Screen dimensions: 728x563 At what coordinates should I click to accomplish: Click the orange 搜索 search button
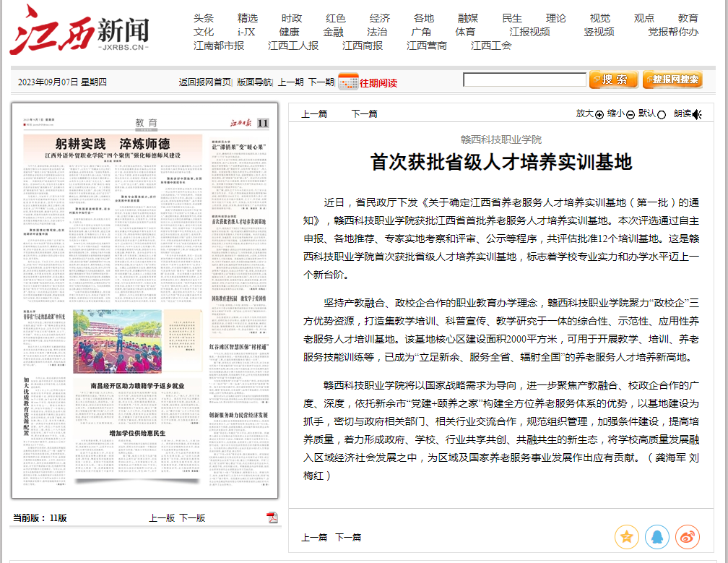[x=613, y=79]
